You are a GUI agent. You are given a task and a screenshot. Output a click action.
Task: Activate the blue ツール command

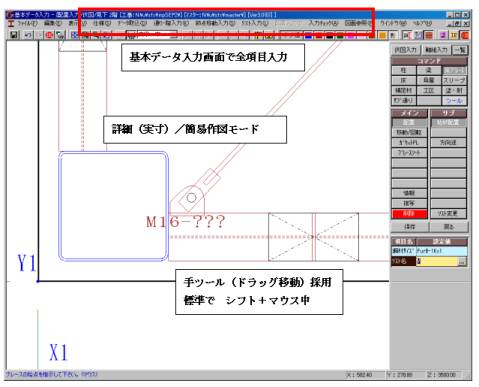[454, 100]
